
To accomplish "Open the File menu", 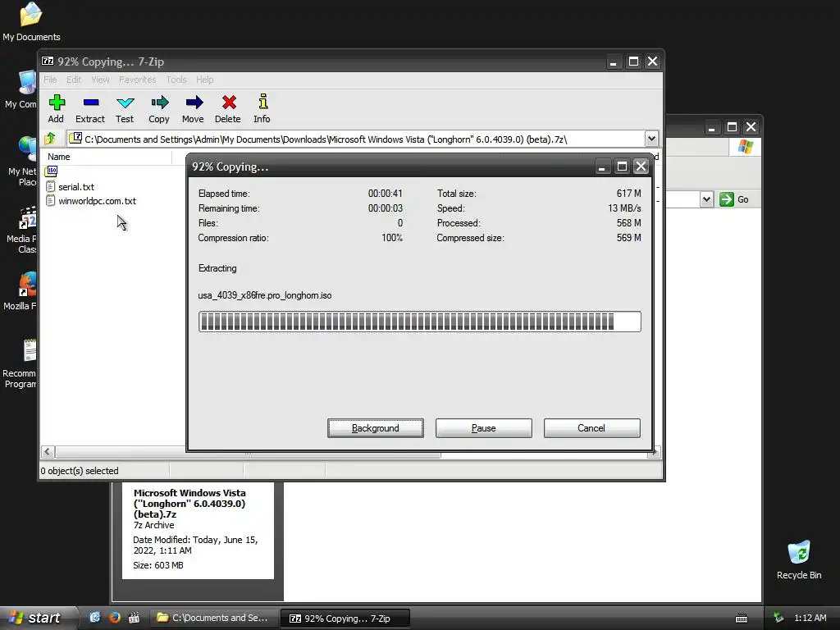I will pyautogui.click(x=50, y=80).
